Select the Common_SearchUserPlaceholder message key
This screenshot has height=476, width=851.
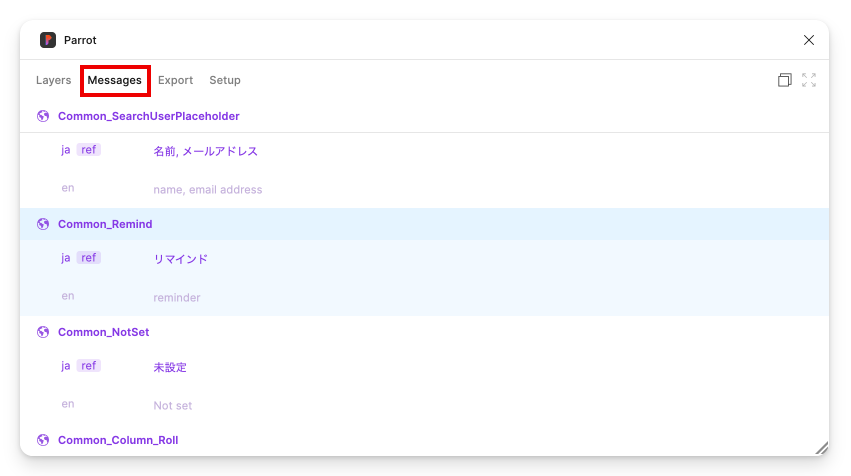click(148, 116)
